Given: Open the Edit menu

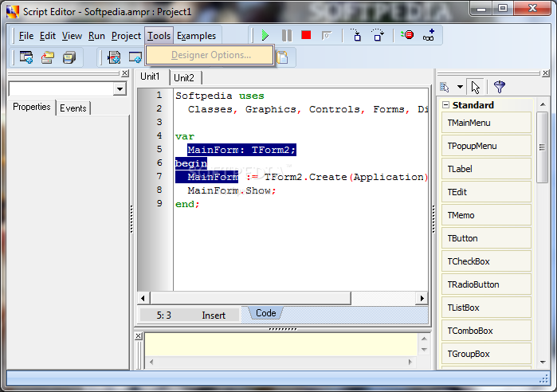Looking at the screenshot, I should (x=48, y=36).
